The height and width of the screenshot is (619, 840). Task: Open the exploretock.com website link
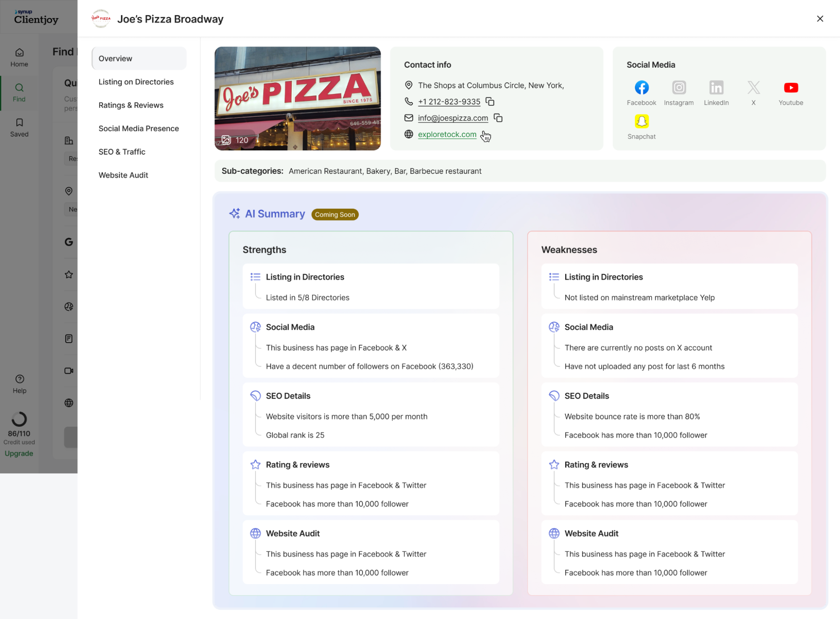(x=447, y=134)
